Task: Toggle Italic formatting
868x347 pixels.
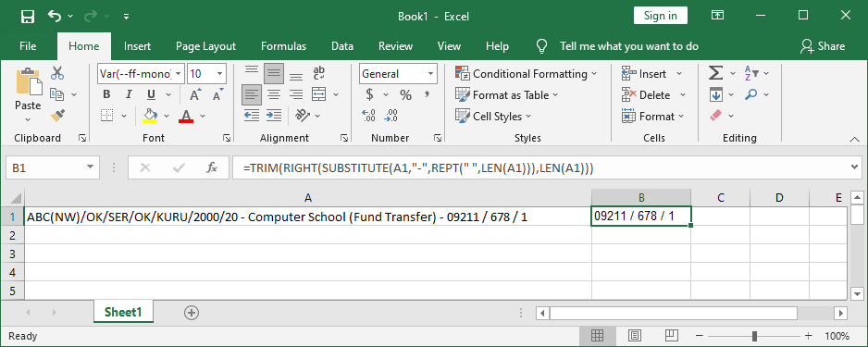Action: pos(129,94)
